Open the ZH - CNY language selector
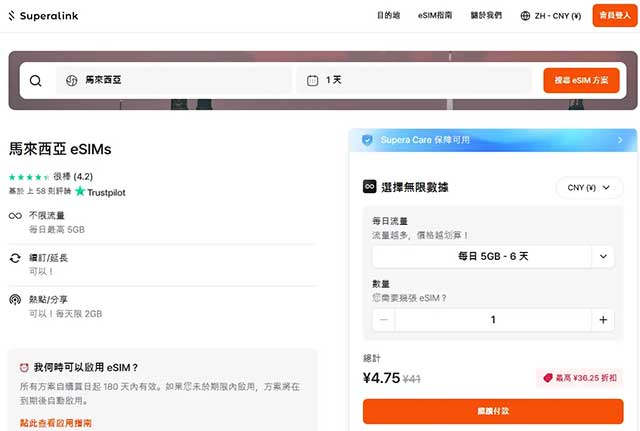This screenshot has width=640, height=431. [551, 16]
